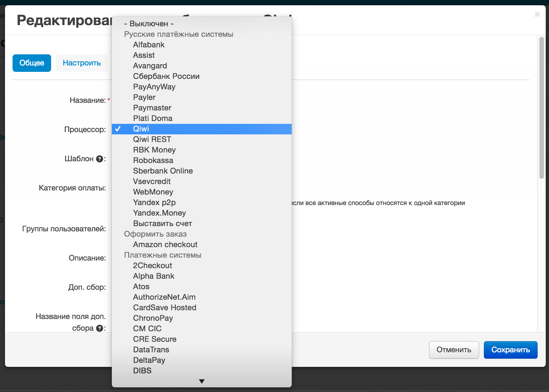Choose Robokassa from processor list
This screenshot has height=392, width=549.
153,160
